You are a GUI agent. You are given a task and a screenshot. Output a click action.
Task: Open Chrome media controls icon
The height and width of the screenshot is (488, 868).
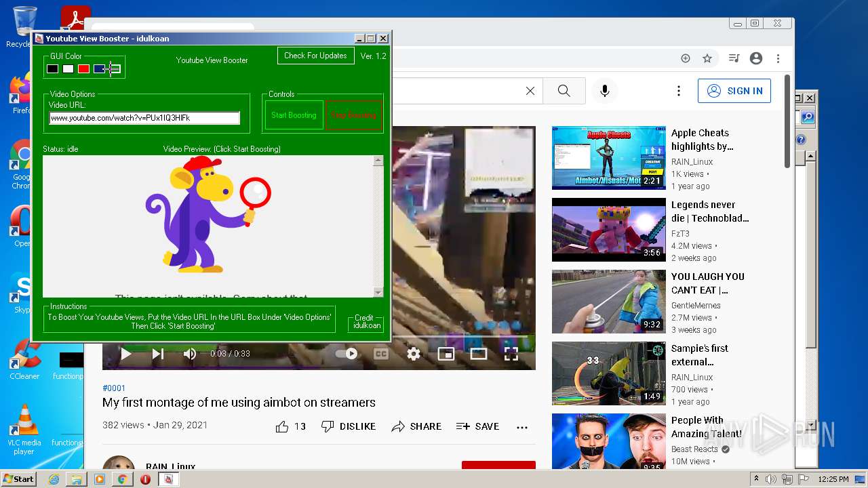point(734,59)
